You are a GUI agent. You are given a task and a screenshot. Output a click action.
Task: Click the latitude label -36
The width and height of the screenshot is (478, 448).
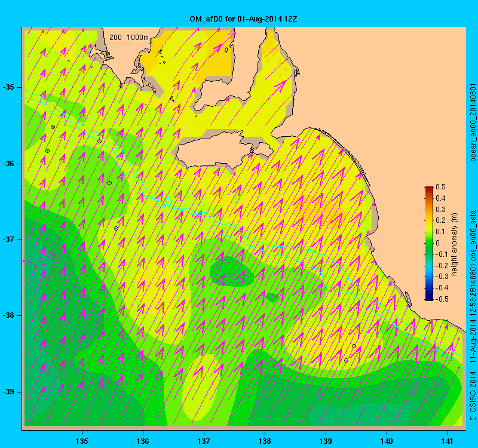8,164
